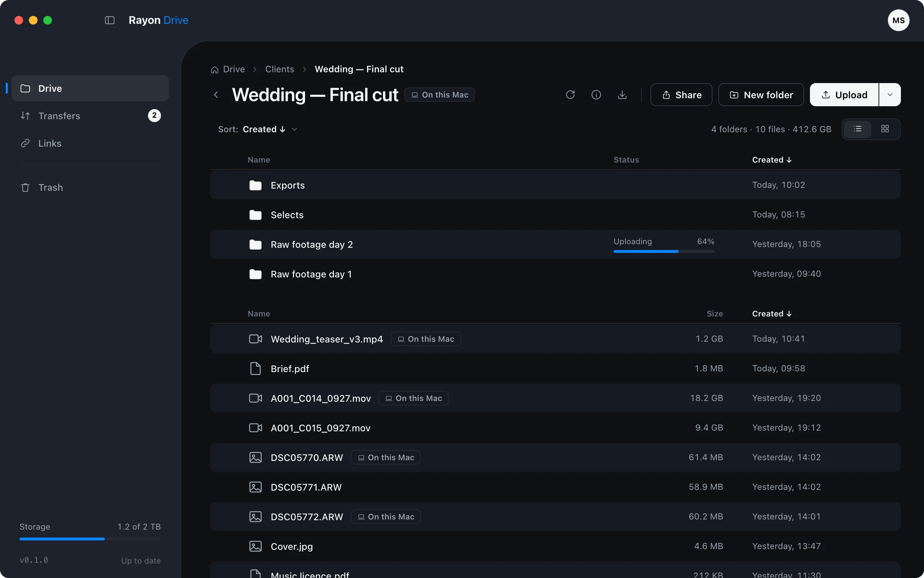Open Transfers in the sidebar
Viewport: 924px width, 578px height.
click(90, 116)
